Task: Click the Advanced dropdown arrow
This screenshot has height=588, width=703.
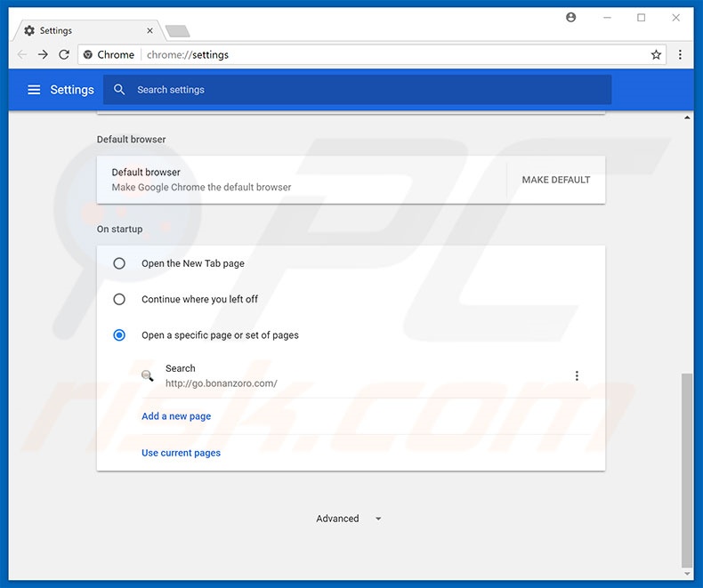Action: pos(378,519)
